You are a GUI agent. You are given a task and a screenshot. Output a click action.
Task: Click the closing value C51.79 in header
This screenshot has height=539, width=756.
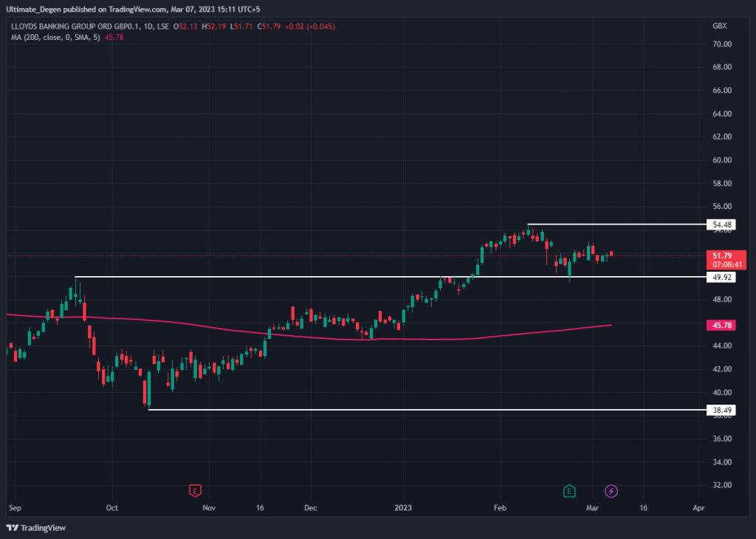(x=269, y=27)
